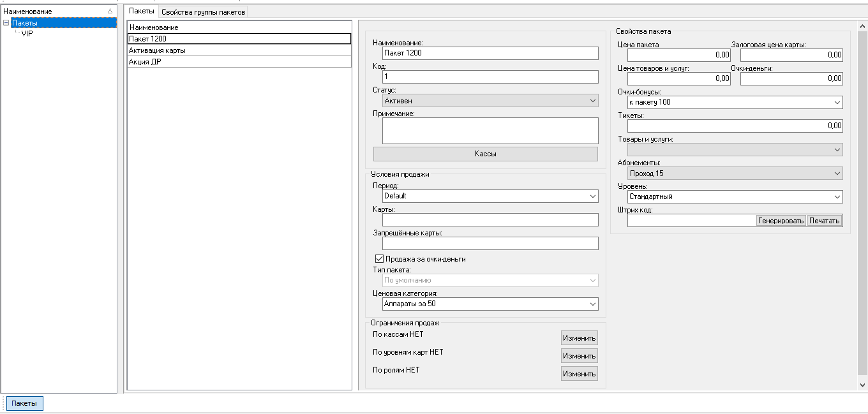Open the Ценовая категория dropdown
Image resolution: width=868 pixels, height=414 pixels.
click(490, 304)
